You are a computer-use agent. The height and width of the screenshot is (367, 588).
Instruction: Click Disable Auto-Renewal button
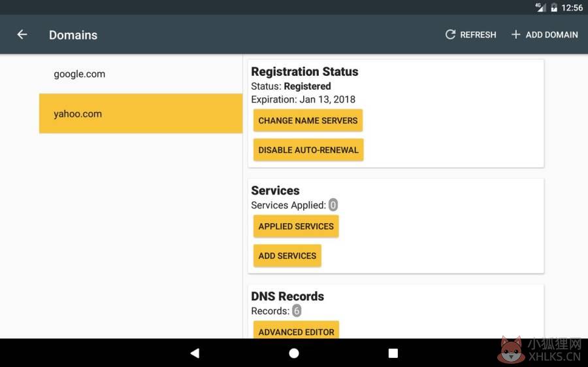pos(308,150)
